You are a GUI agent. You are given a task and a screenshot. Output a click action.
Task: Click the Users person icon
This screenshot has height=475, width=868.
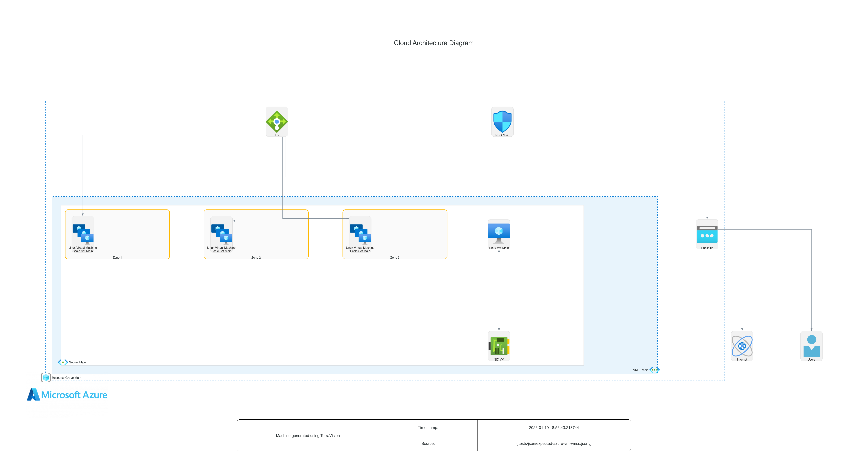[x=811, y=346]
